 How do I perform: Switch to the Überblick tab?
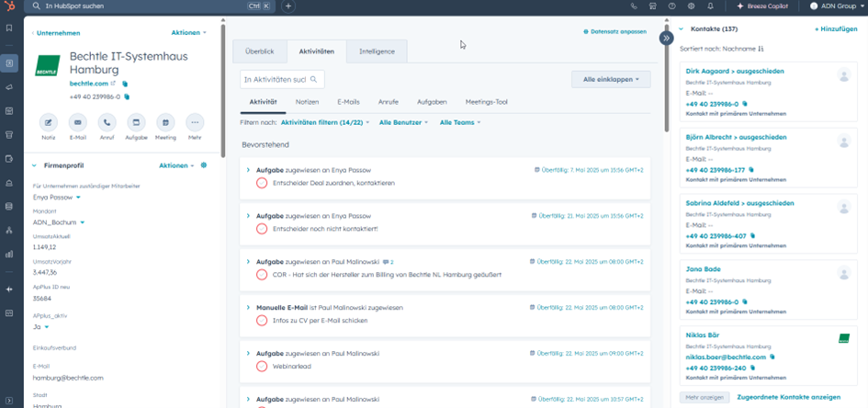click(260, 51)
